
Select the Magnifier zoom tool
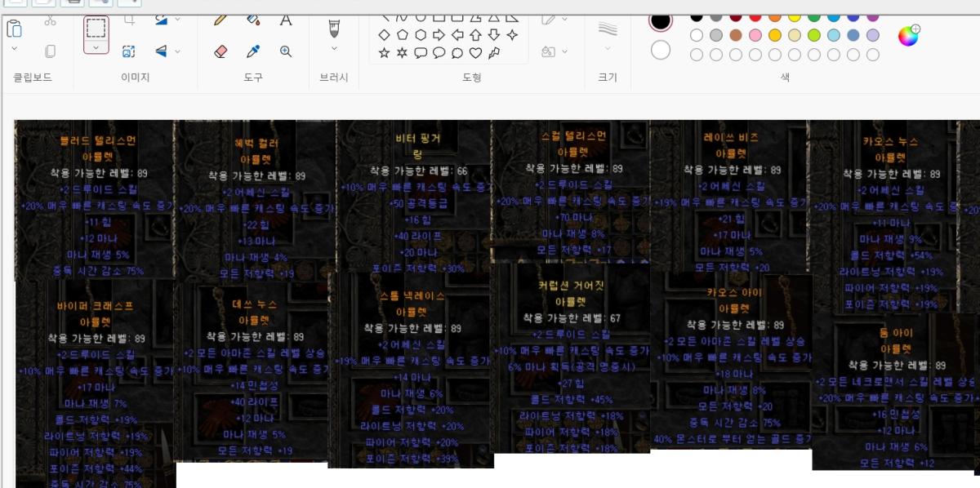pos(286,51)
